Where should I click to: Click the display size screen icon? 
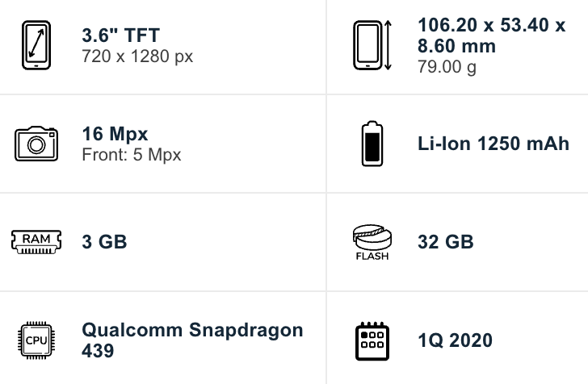coord(36,46)
